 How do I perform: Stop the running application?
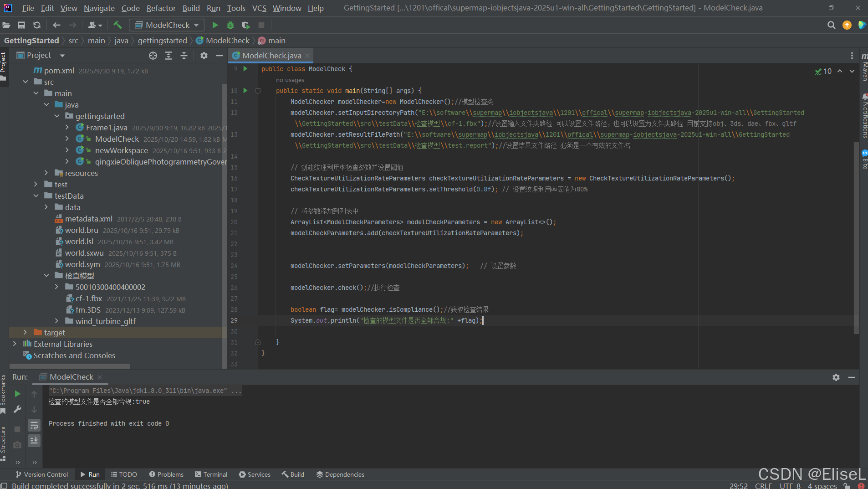[x=261, y=25]
